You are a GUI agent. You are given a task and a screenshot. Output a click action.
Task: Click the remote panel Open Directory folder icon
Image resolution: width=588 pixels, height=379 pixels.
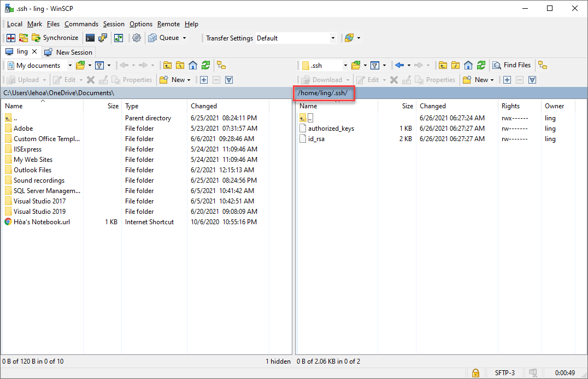356,65
